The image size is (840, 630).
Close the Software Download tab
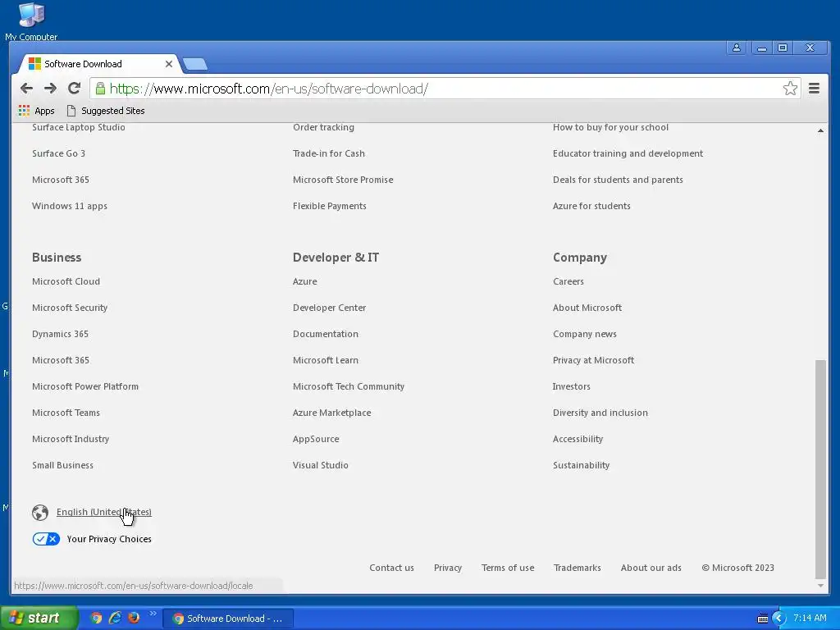(169, 64)
